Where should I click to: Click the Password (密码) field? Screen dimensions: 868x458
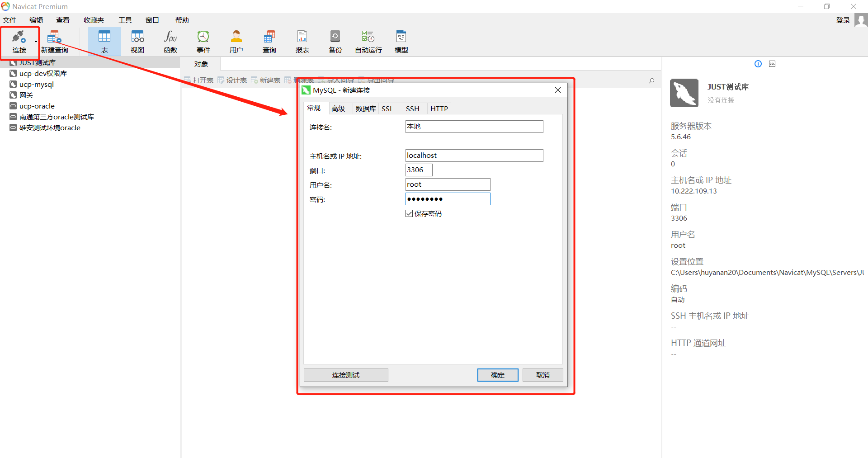click(x=448, y=199)
